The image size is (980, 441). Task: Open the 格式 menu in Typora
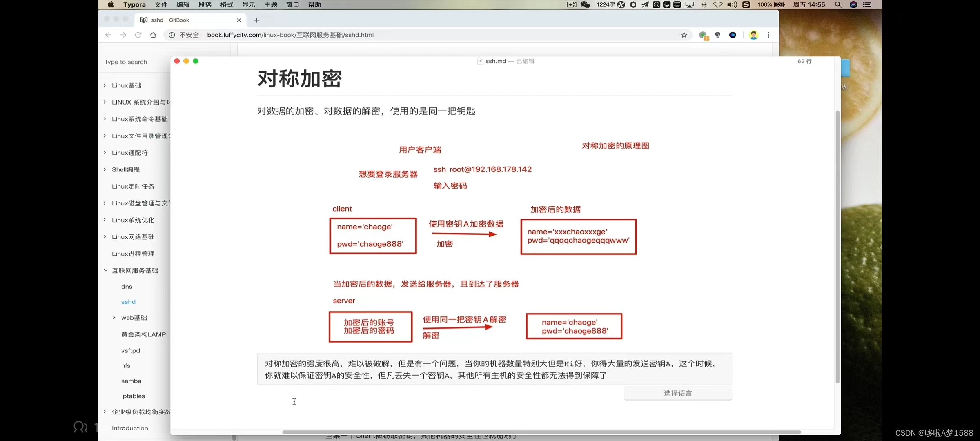[x=227, y=5]
